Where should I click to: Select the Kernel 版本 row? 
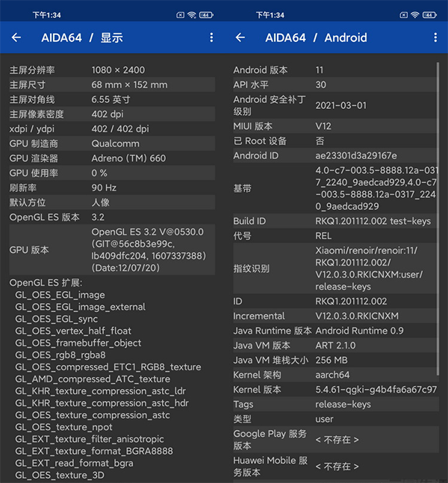tap(332, 390)
